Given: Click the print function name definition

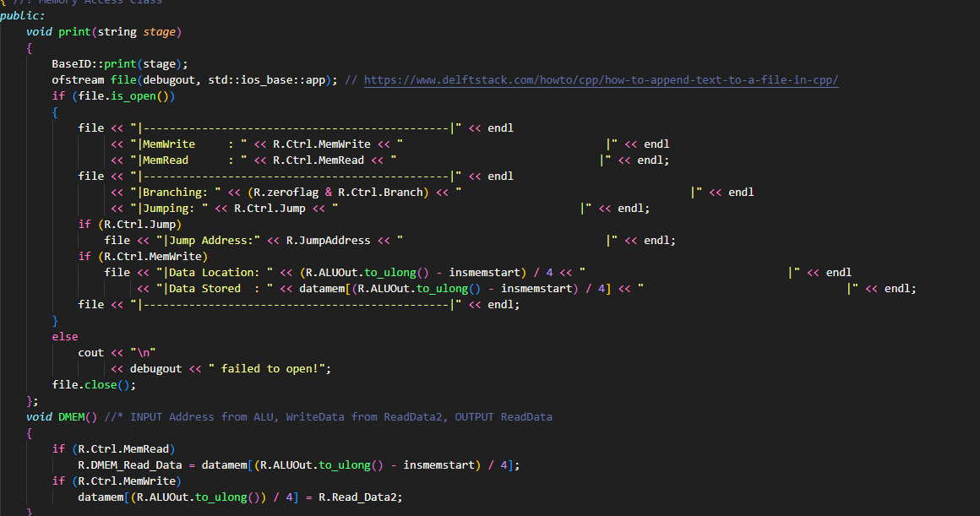Looking at the screenshot, I should [74, 31].
